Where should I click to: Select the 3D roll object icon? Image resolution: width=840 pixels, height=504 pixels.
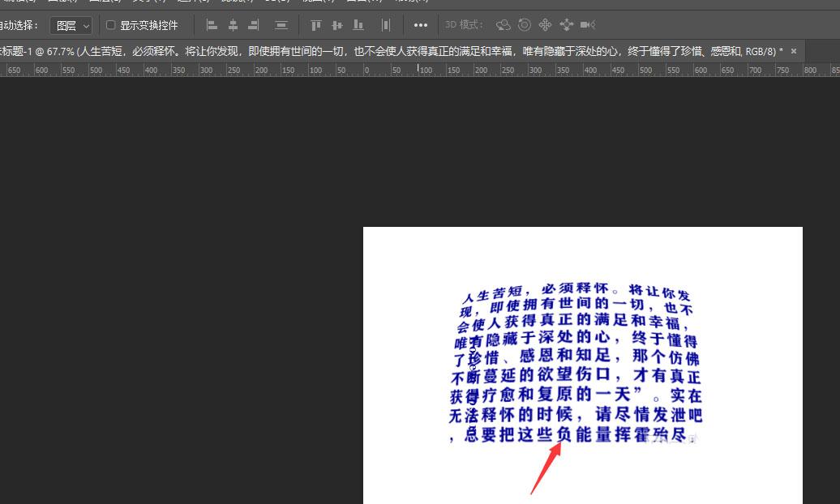point(525,24)
